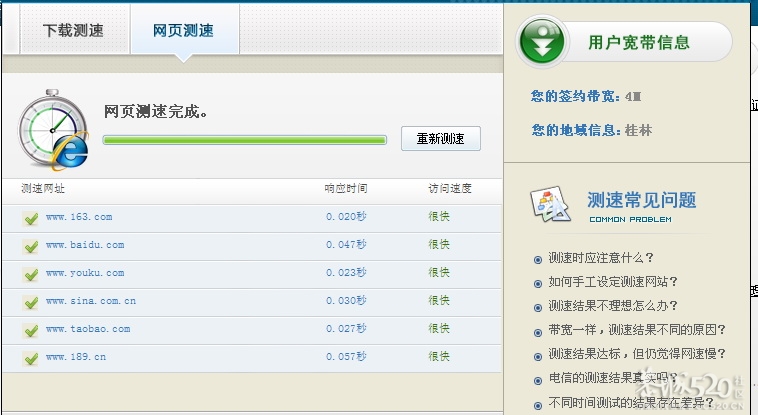
Task: Open 如何手工设定测速网站 help link
Action: pyautogui.click(x=612, y=282)
